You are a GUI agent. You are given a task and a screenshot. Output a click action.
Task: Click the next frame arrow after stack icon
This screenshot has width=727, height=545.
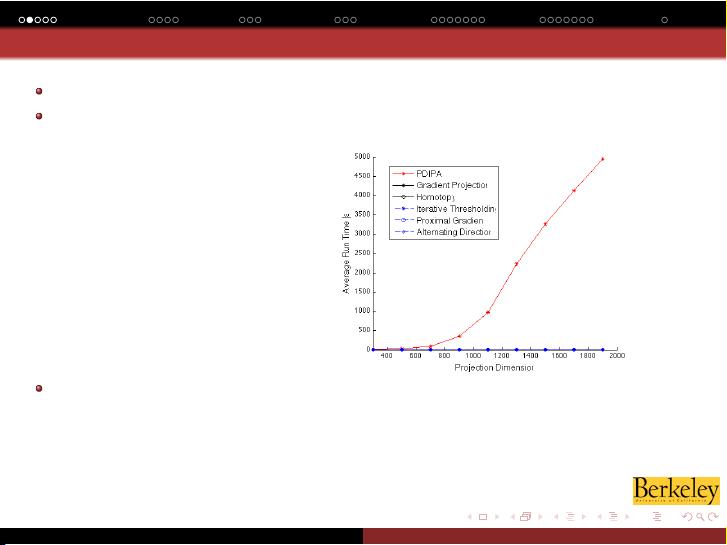(540, 517)
